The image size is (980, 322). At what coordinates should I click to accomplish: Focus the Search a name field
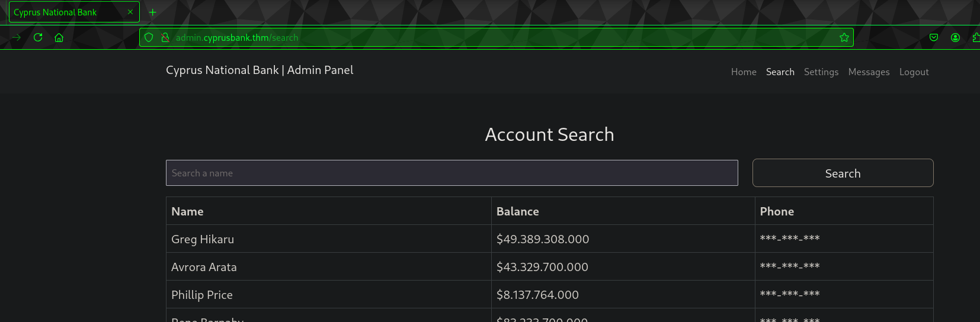[451, 173]
